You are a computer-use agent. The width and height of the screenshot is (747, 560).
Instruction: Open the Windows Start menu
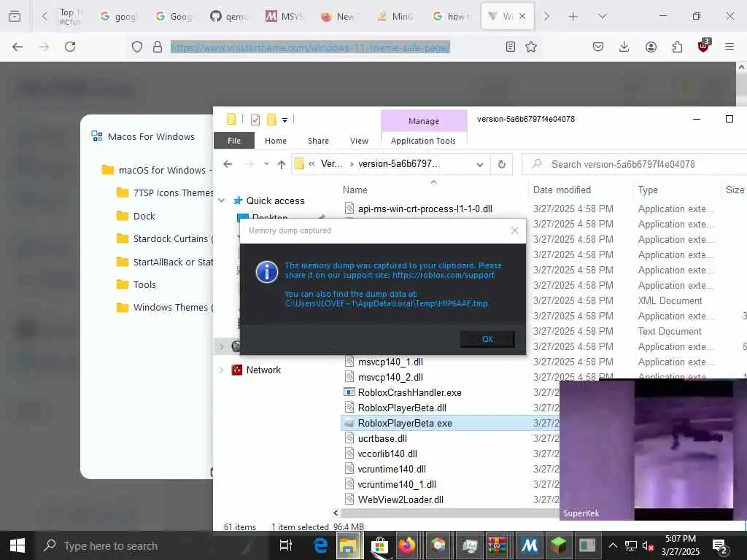18,545
